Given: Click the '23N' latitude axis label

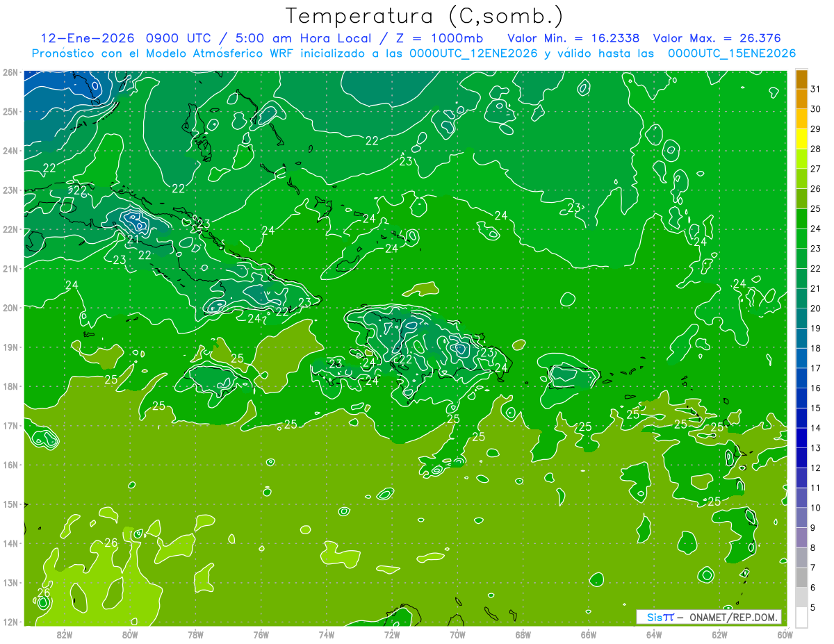Looking at the screenshot, I should (x=10, y=190).
